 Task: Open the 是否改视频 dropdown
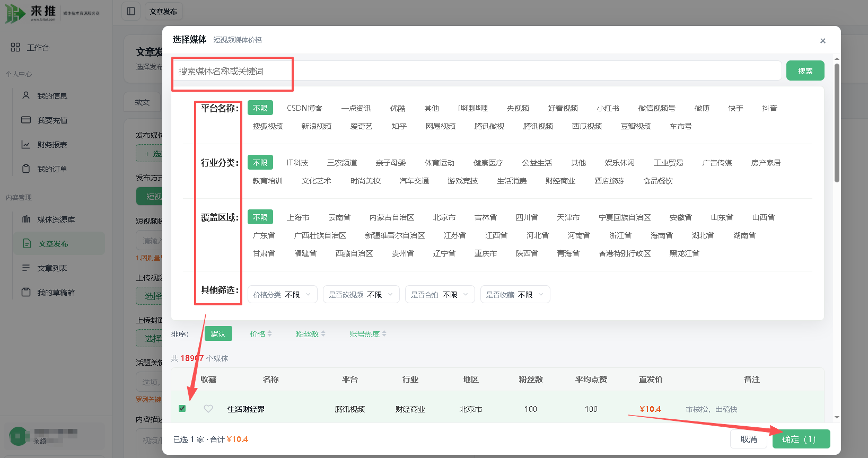point(361,294)
